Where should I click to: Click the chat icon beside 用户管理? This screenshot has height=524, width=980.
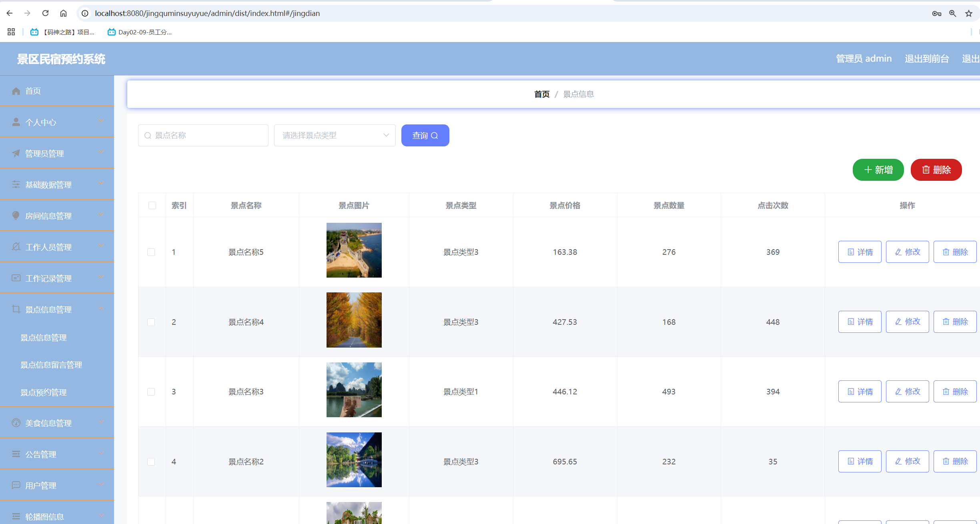pyautogui.click(x=16, y=485)
